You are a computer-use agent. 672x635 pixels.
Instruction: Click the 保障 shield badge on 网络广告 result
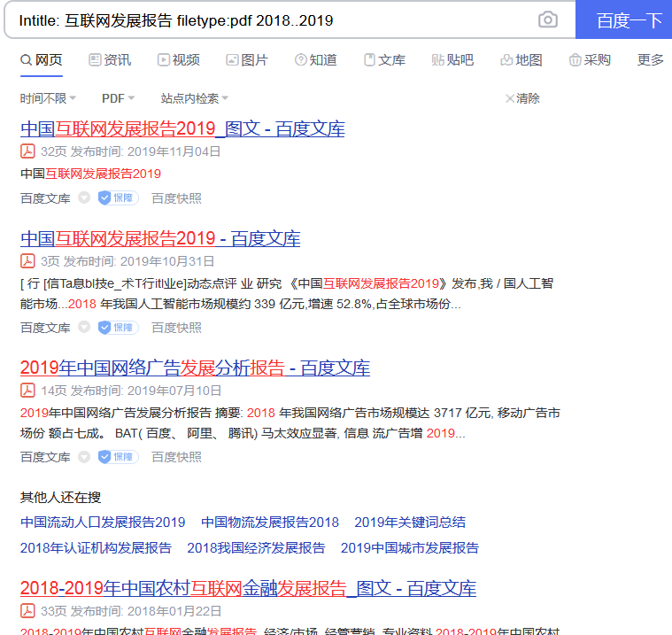(119, 457)
